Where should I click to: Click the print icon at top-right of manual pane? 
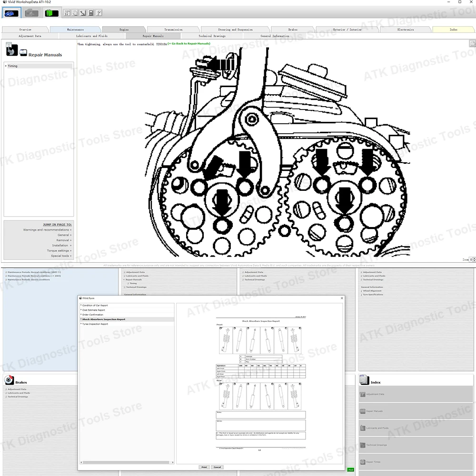[472, 43]
